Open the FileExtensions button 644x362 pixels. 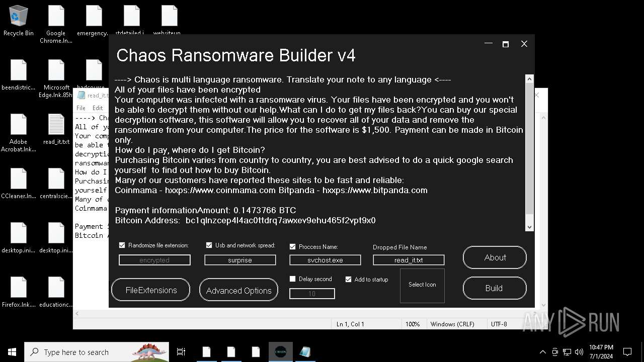tap(151, 290)
